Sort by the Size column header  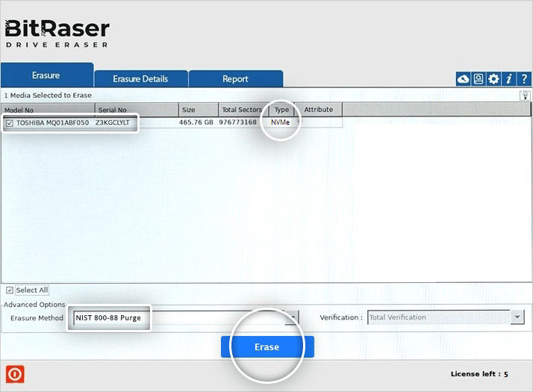pyautogui.click(x=198, y=110)
